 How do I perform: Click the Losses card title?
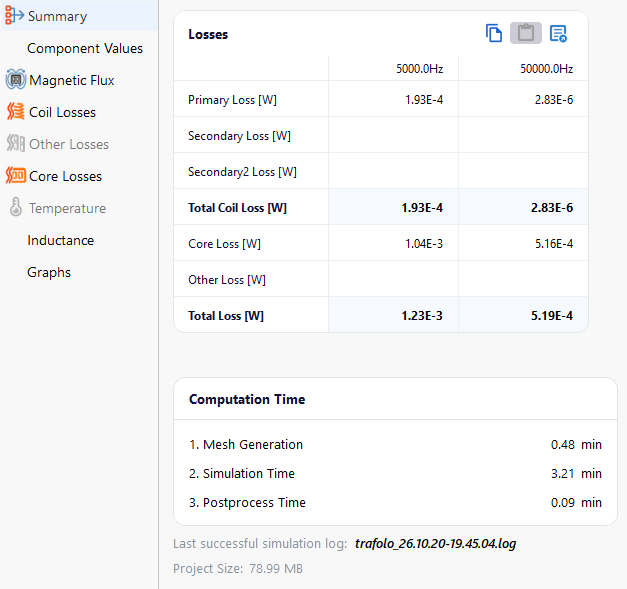coord(208,34)
